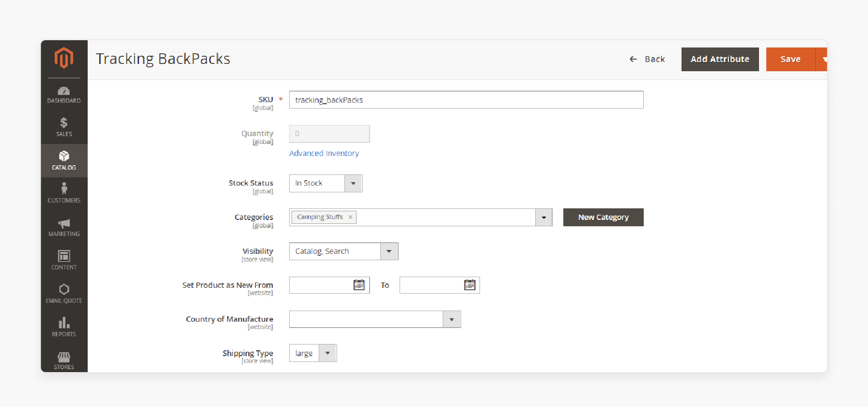
Task: Open the Stores sidebar menu
Action: pos(64,361)
